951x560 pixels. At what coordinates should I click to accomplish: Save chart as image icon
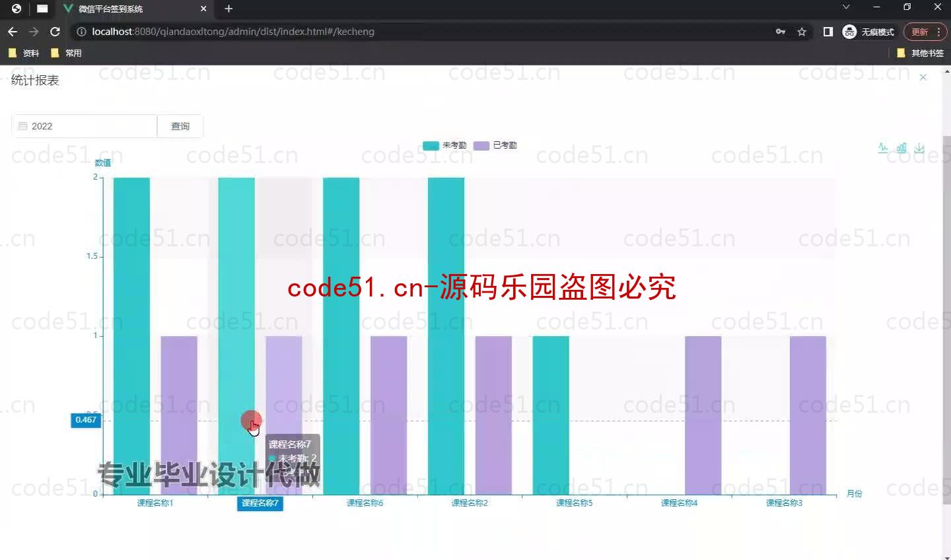919,148
